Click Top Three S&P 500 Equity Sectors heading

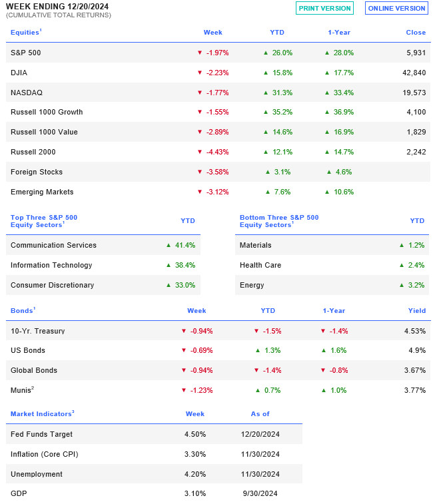click(x=44, y=221)
